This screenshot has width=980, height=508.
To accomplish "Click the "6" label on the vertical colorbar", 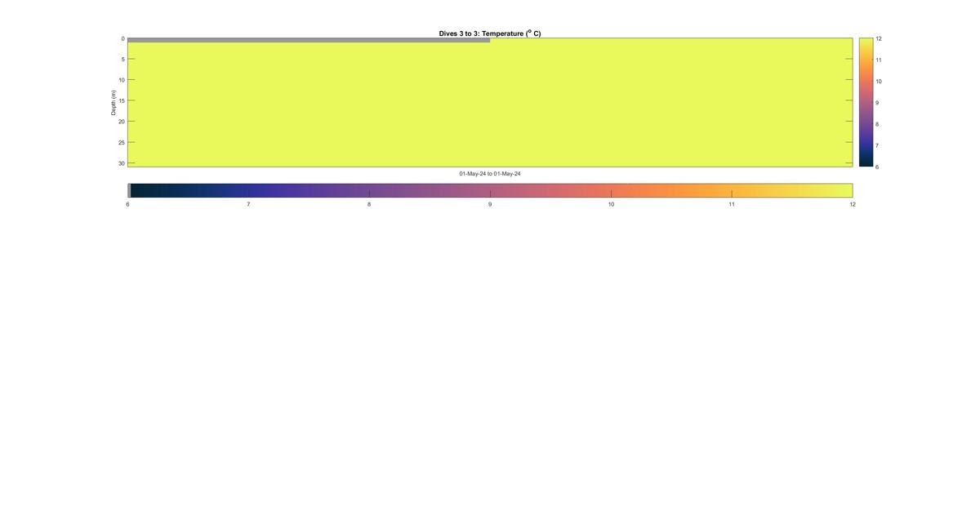I will [878, 167].
